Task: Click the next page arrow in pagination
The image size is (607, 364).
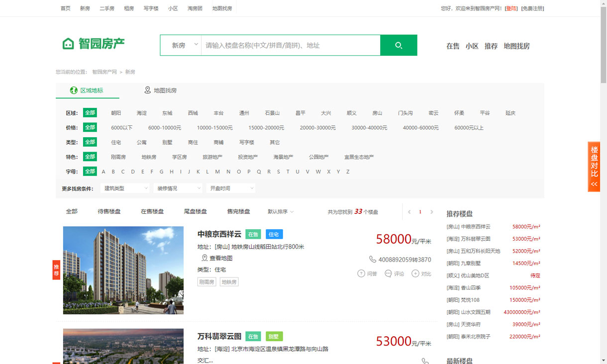Action: 431,212
